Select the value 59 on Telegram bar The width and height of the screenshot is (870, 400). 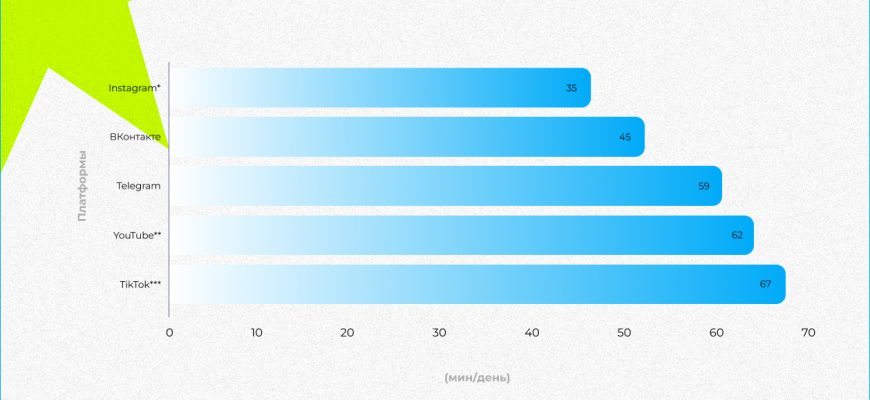coord(703,186)
